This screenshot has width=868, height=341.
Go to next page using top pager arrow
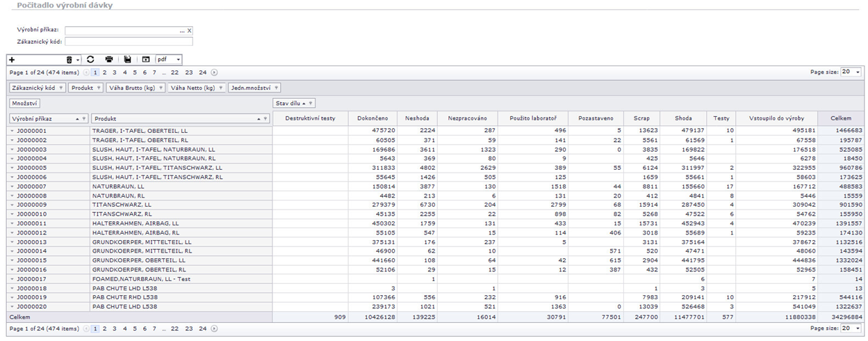215,72
